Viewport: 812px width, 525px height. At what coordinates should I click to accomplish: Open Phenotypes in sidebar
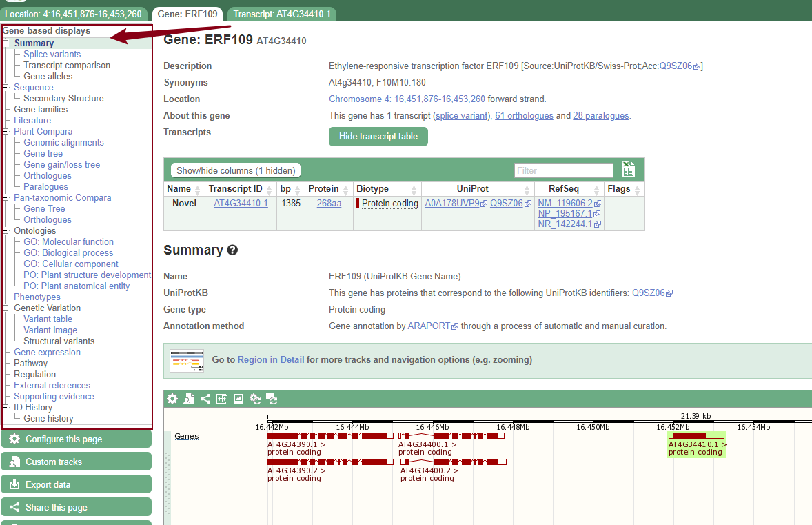click(x=37, y=297)
